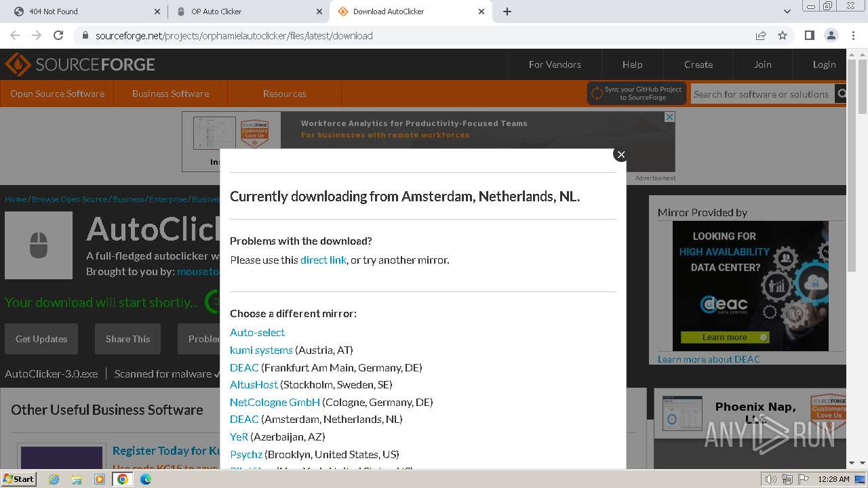This screenshot has height=488, width=868.
Task: Click the Login link
Action: point(824,64)
